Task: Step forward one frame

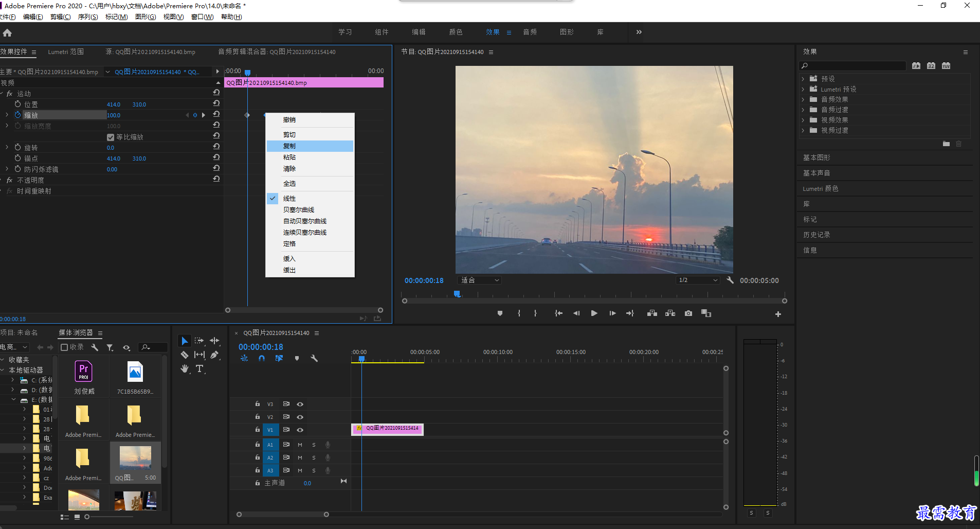Action: pos(612,313)
